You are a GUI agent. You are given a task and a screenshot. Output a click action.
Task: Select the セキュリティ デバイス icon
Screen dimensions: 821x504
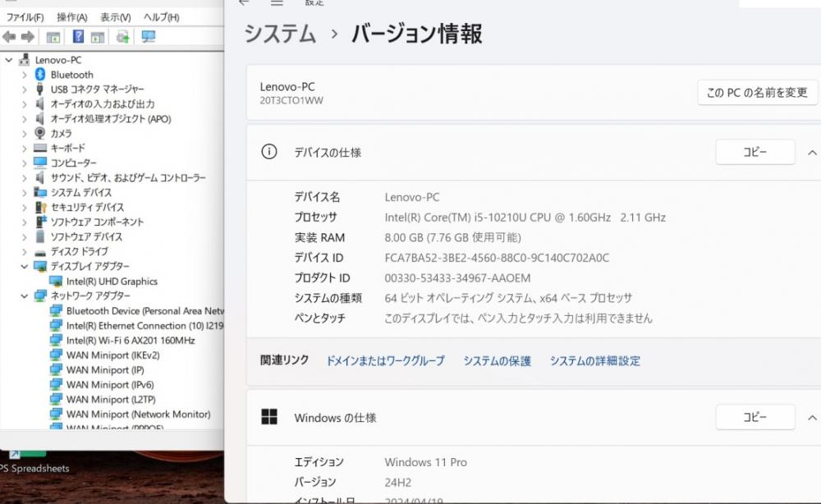pos(41,207)
